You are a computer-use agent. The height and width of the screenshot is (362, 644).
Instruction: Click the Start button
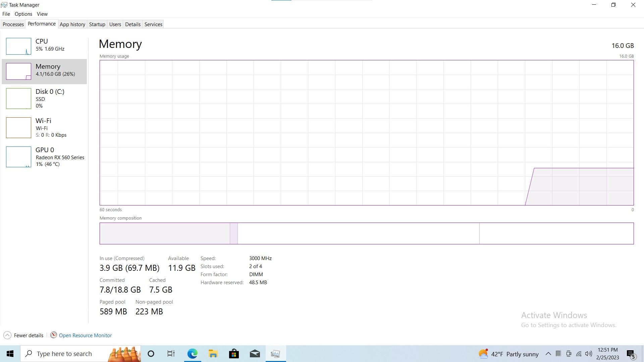coord(10,354)
